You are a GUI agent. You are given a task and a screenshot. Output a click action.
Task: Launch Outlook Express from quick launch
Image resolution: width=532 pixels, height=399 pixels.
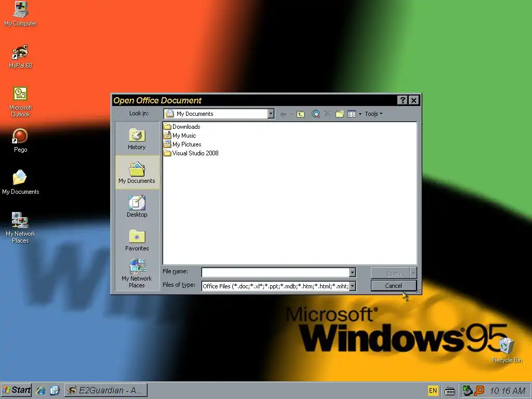[55, 391]
